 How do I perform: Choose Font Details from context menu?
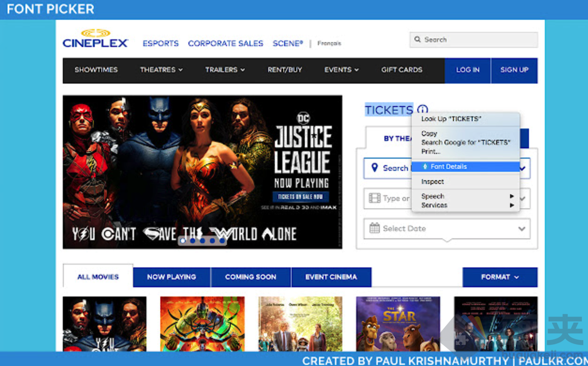click(449, 167)
